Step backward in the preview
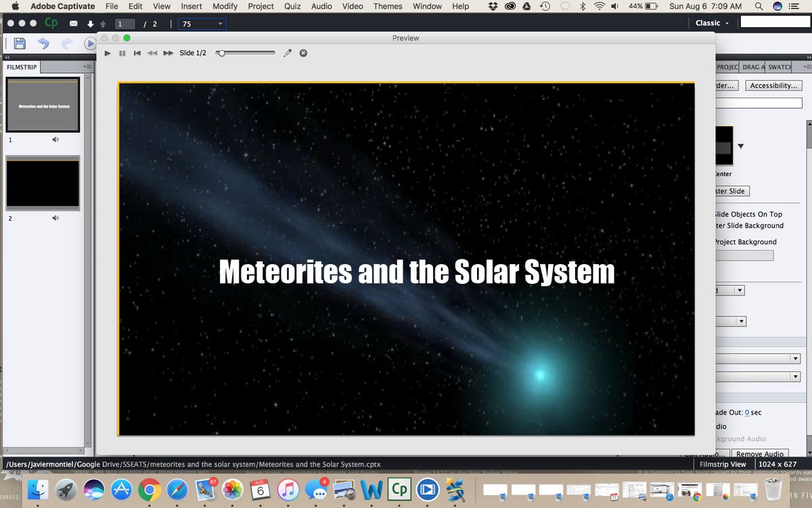Image resolution: width=812 pixels, height=508 pixels. [153, 53]
